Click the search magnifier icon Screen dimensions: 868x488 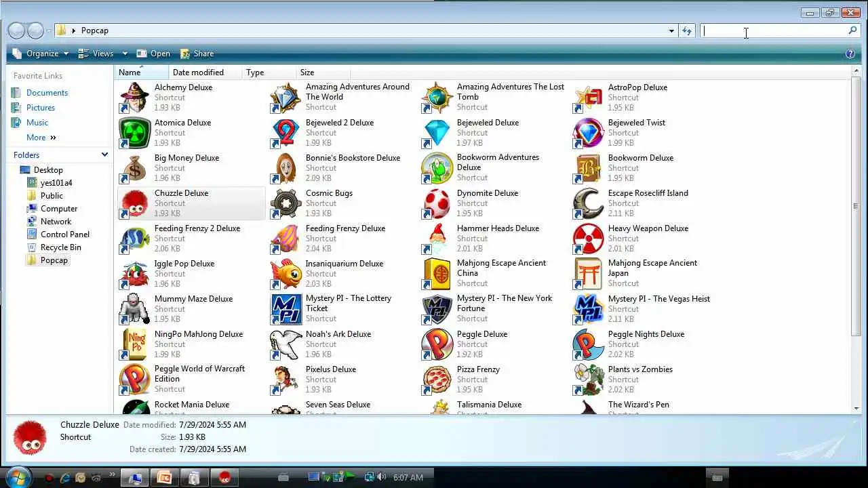(852, 30)
